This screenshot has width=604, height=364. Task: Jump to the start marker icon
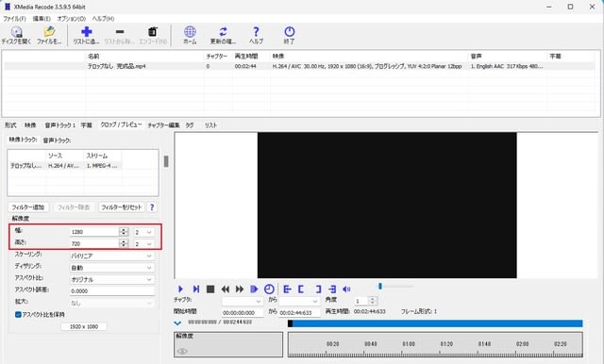pyautogui.click(x=287, y=289)
